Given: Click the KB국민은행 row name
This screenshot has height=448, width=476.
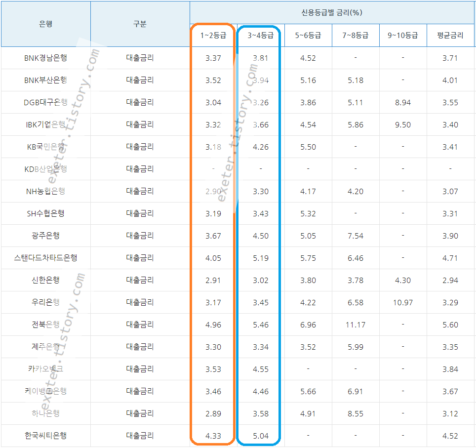Looking at the screenshot, I should click(45, 147).
